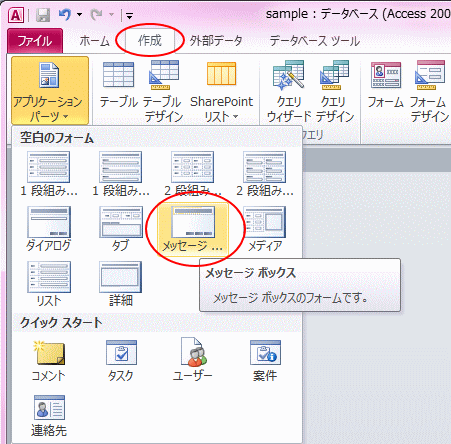
Task: Expand the アプリケーション パーツ dropdown
Action: pyautogui.click(x=50, y=90)
